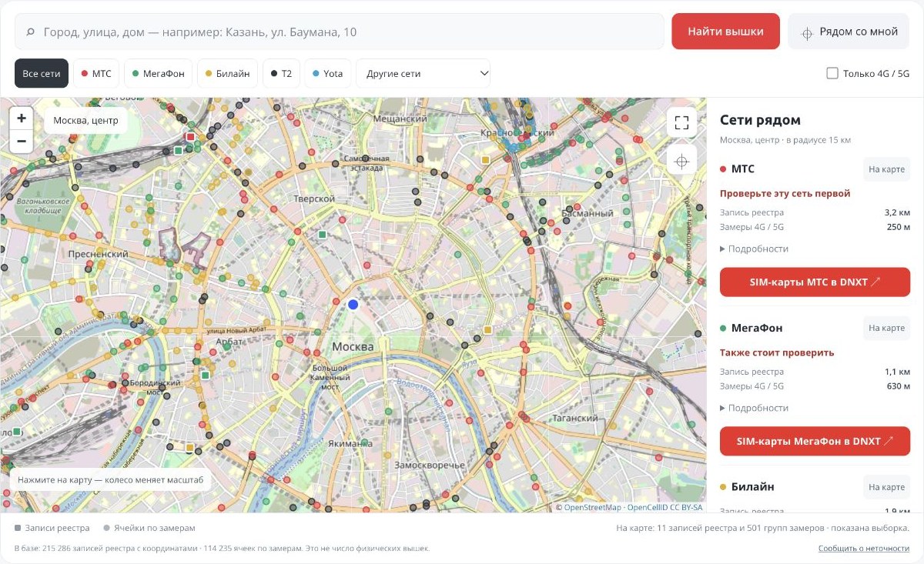Show МегаФон on the map via На карте
924x564 pixels.
[x=886, y=329]
